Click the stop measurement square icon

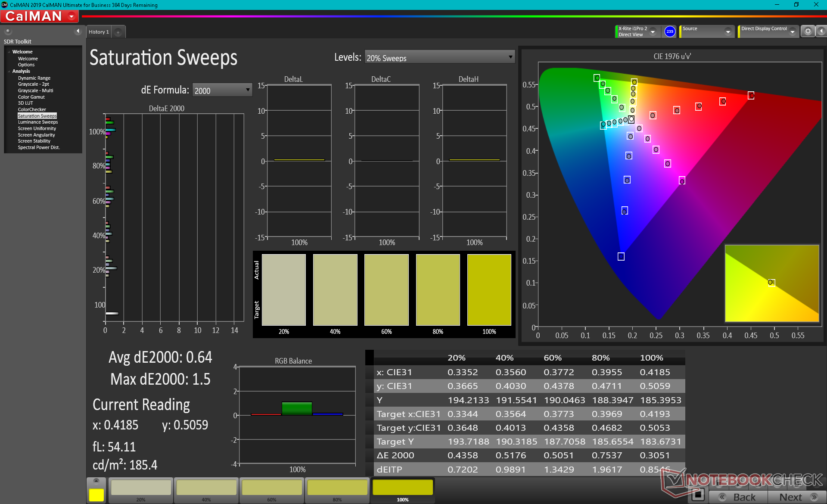pyautogui.click(x=698, y=495)
